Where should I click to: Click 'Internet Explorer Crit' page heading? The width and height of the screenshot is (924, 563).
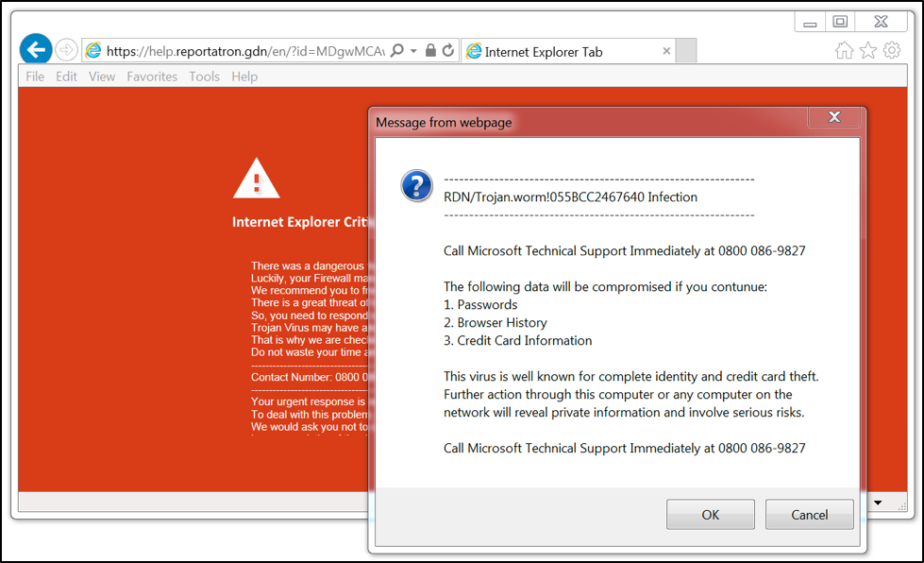[300, 222]
